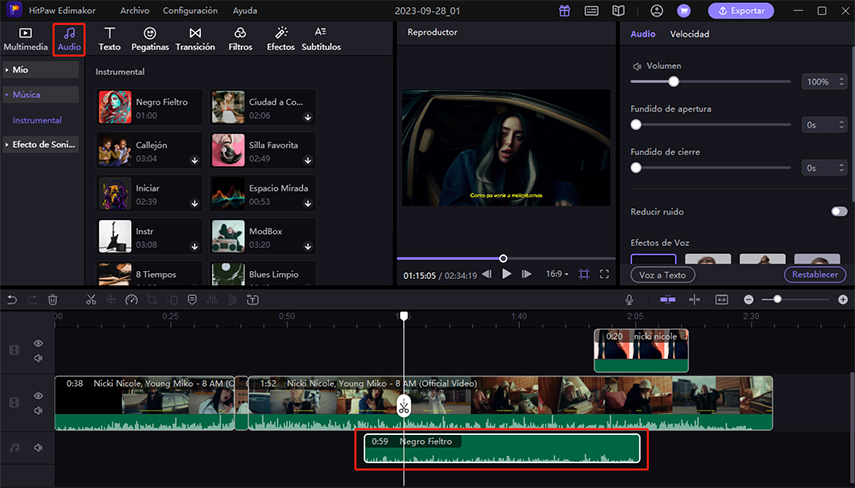Click the add text to timeline icon
The image size is (855, 488).
point(253,300)
